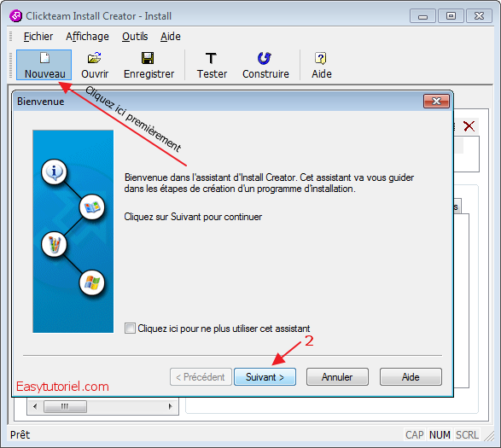Open the Fichier menu
The height and width of the screenshot is (448, 501).
tap(38, 37)
